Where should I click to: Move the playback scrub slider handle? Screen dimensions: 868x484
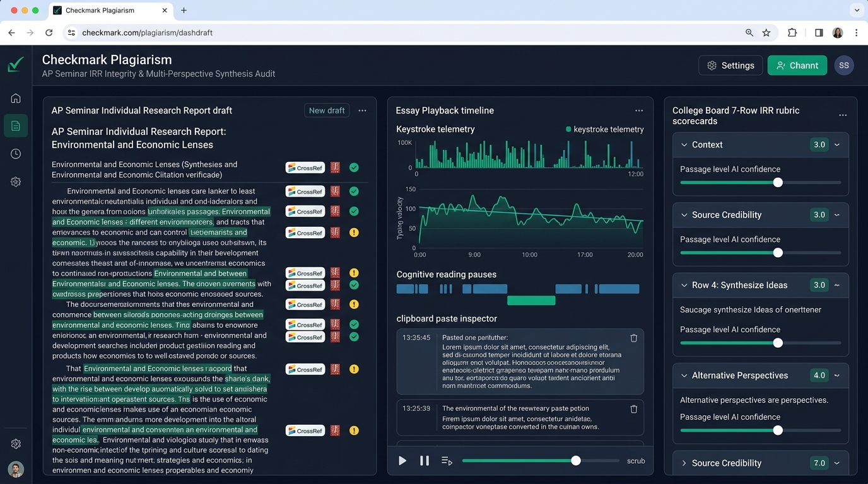click(576, 461)
